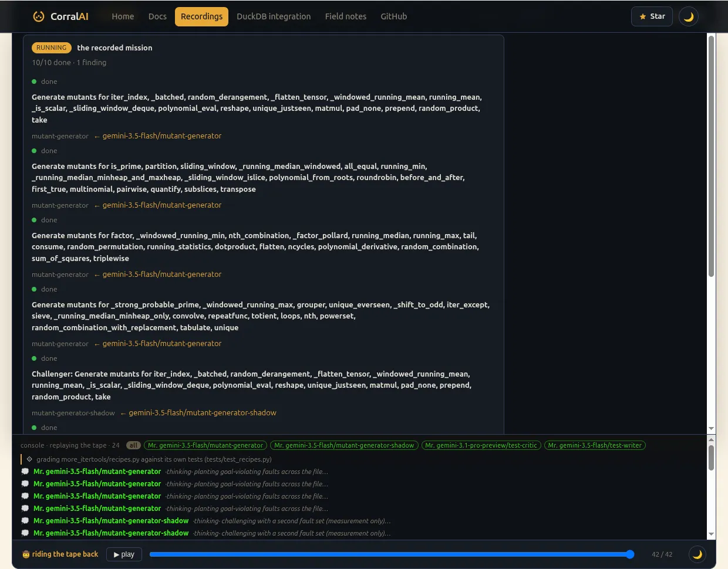This screenshot has width=728, height=569.
Task: Click green done dot above 'Challenger' task
Action: [x=34, y=358]
